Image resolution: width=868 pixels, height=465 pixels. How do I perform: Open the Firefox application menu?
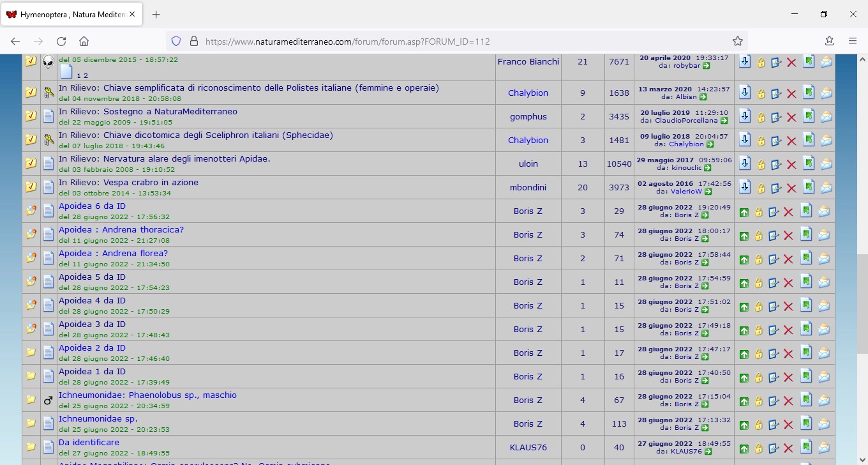pyautogui.click(x=852, y=41)
